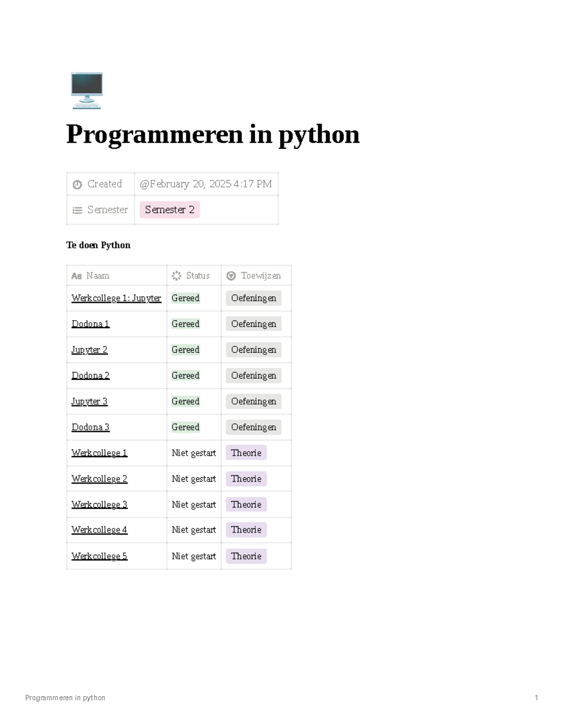Click the Toewijzen column header
Image resolution: width=563 pixels, height=728 pixels.
click(256, 276)
